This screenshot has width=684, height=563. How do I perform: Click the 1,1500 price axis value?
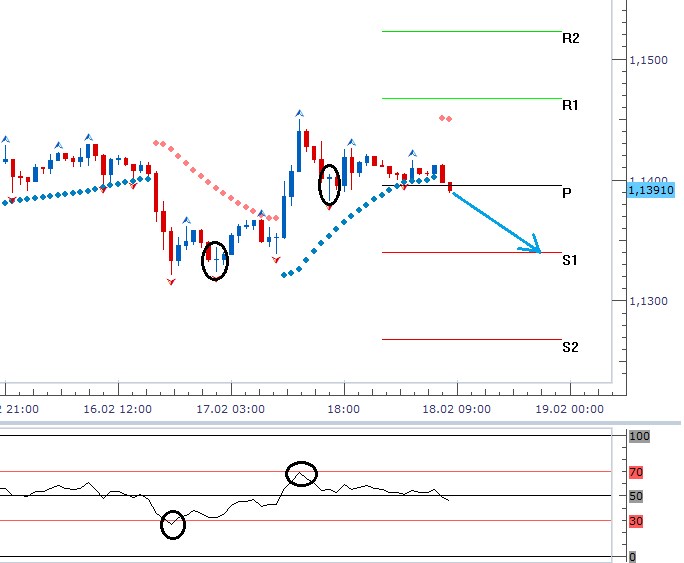649,60
